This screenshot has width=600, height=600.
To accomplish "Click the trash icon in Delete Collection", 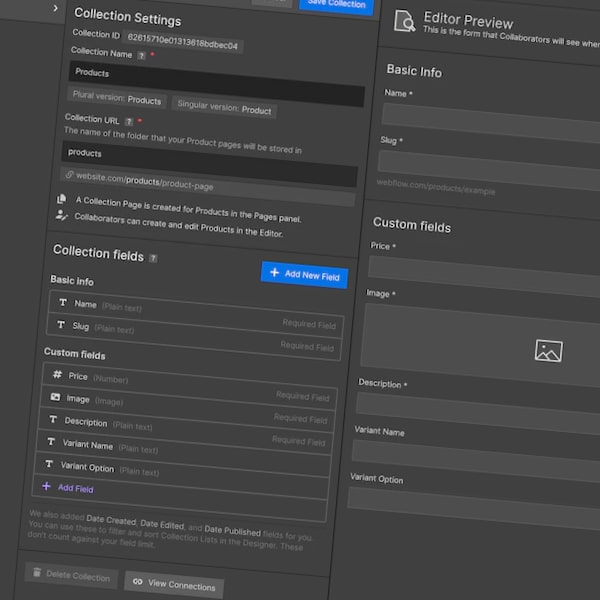I will (37, 572).
